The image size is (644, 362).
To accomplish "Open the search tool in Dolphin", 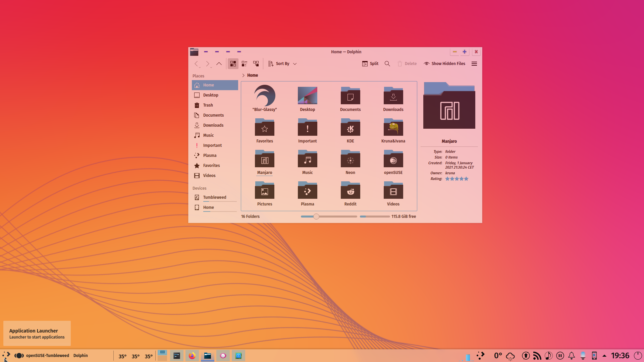I will pos(387,64).
